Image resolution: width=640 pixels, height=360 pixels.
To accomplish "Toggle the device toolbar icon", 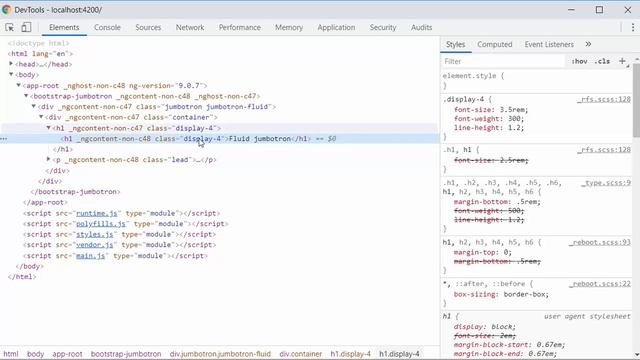I will (x=26, y=27).
